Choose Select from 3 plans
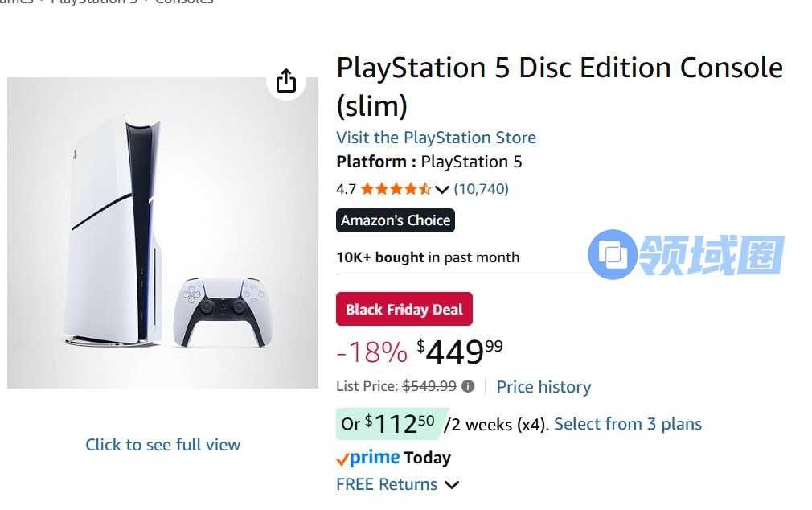The image size is (812, 510). [x=628, y=424]
